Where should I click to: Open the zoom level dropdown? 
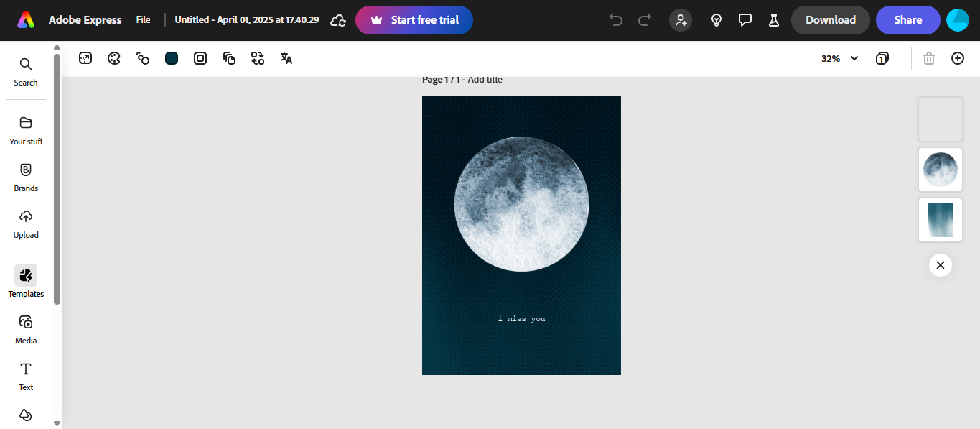tap(839, 58)
